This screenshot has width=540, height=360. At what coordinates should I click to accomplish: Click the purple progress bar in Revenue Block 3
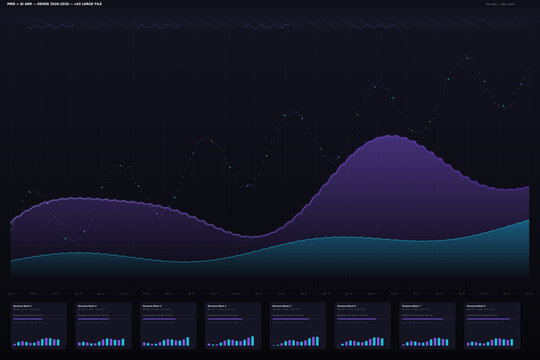159,319
